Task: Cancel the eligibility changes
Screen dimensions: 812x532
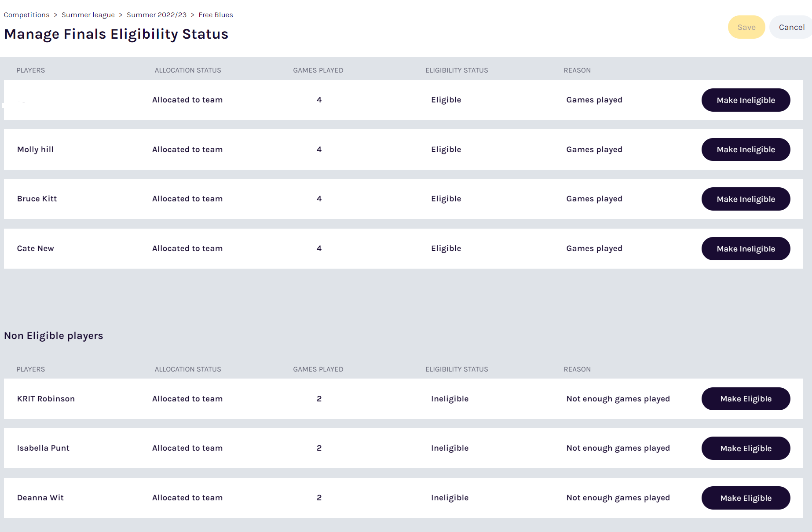Action: click(791, 27)
